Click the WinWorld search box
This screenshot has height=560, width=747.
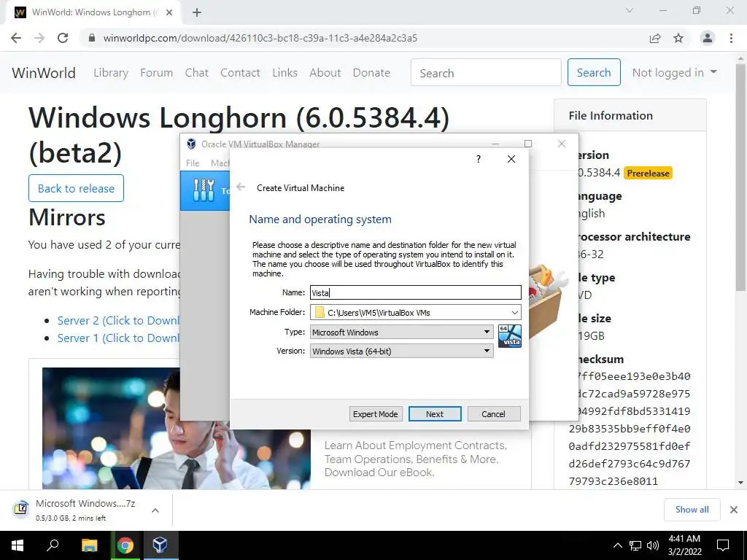(x=486, y=72)
